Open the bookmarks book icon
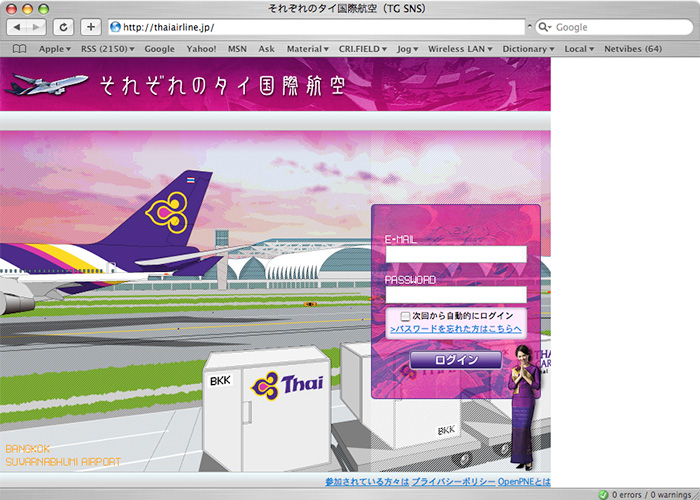The image size is (700, 500). (x=19, y=49)
